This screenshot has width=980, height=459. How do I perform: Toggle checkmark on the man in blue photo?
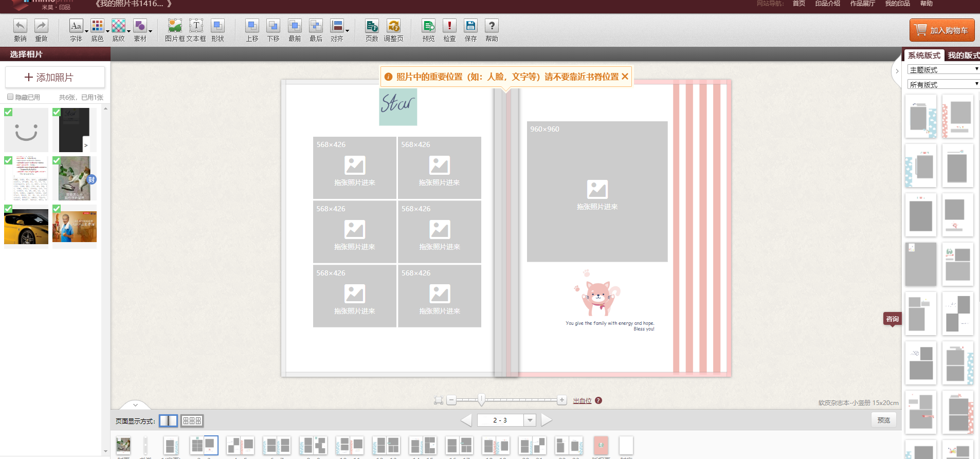point(57,209)
